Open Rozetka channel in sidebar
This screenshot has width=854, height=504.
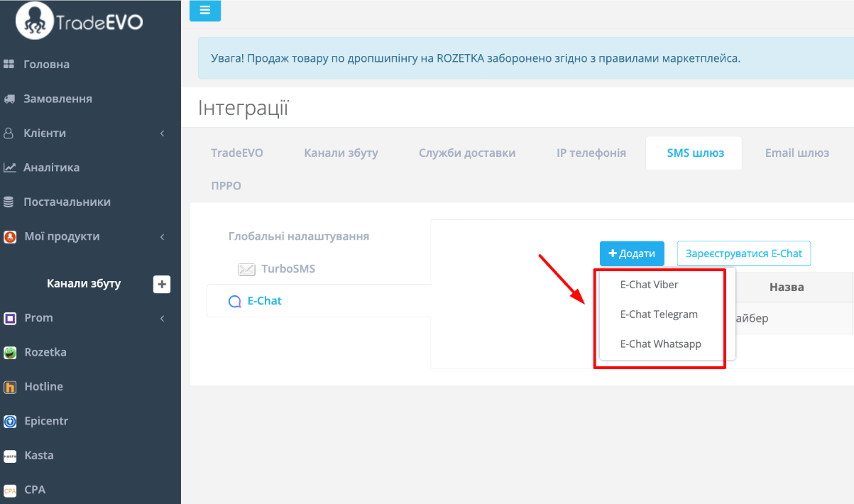click(45, 353)
